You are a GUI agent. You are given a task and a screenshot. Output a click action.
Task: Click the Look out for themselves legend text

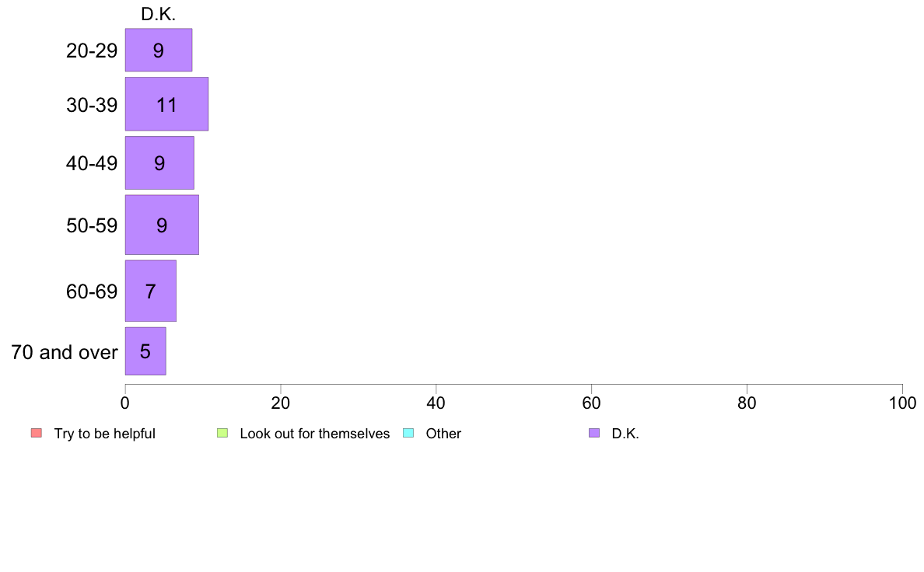point(315,434)
